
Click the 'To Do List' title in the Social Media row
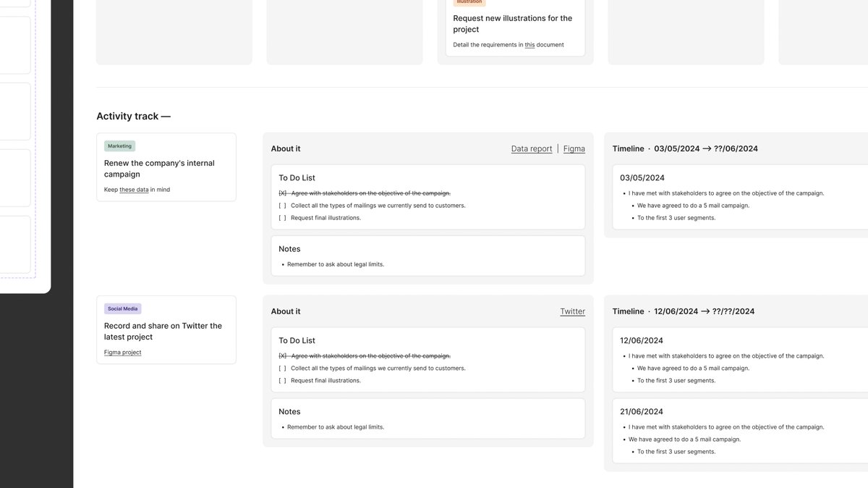(297, 340)
